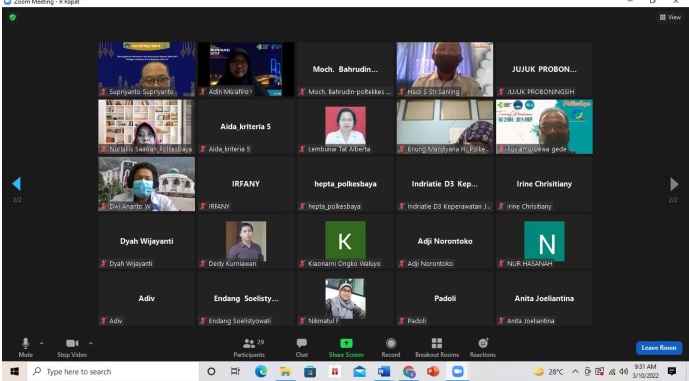Select NUR HASANAH N avatar tile

tap(544, 241)
